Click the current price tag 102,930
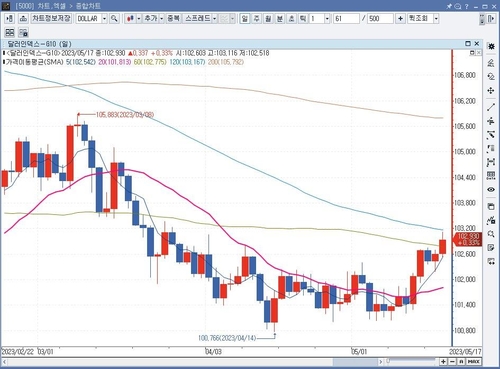This screenshot has height=369, width=500. pos(468,239)
